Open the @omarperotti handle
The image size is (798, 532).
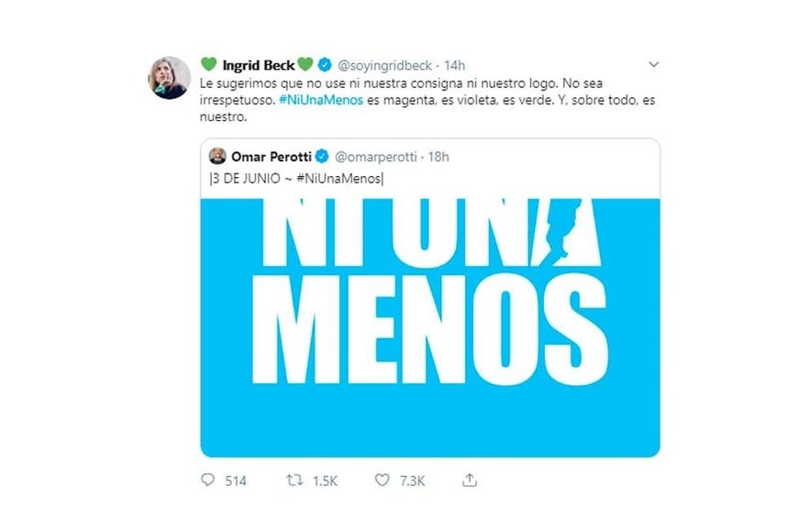(x=375, y=157)
